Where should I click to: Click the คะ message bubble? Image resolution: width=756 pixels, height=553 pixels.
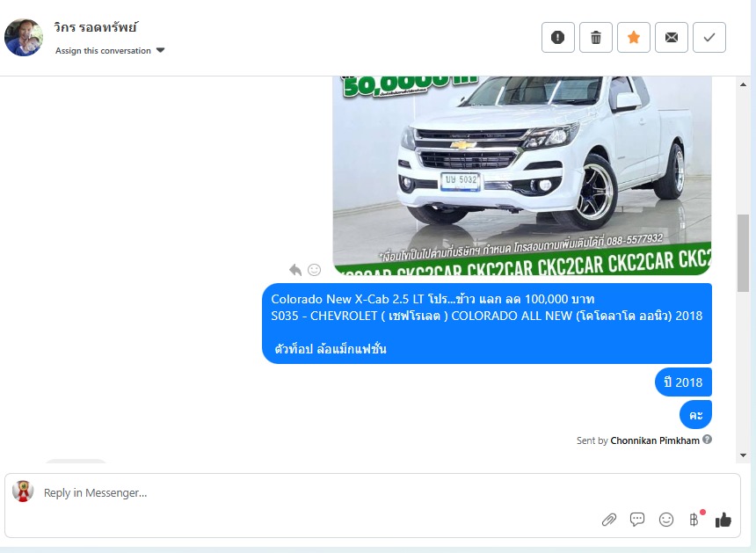point(695,415)
